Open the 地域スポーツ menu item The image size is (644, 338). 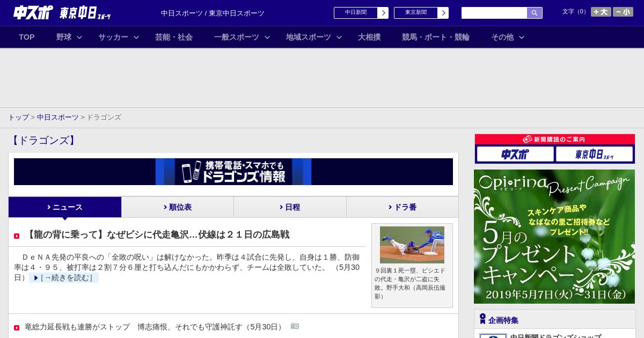(x=309, y=37)
